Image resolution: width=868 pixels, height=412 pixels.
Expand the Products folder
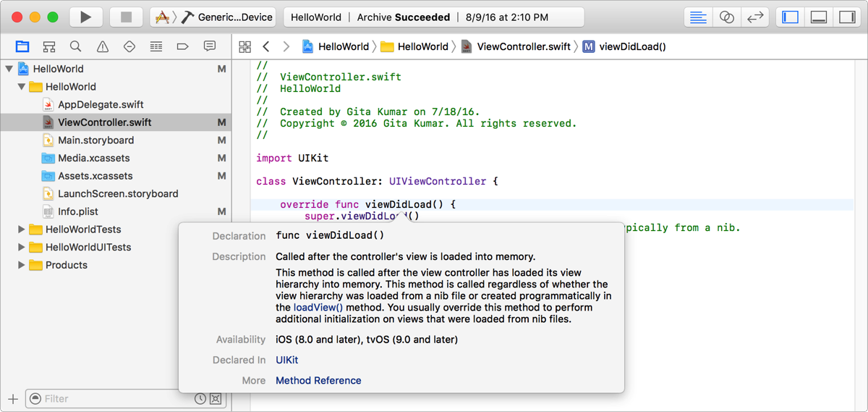22,265
